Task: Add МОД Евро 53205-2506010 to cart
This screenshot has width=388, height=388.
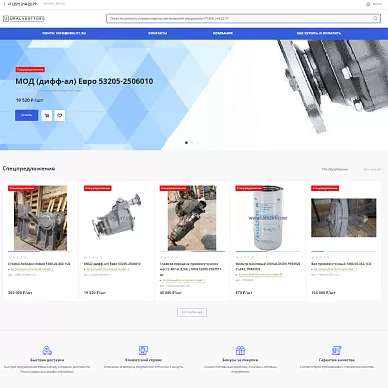Action: (x=47, y=116)
